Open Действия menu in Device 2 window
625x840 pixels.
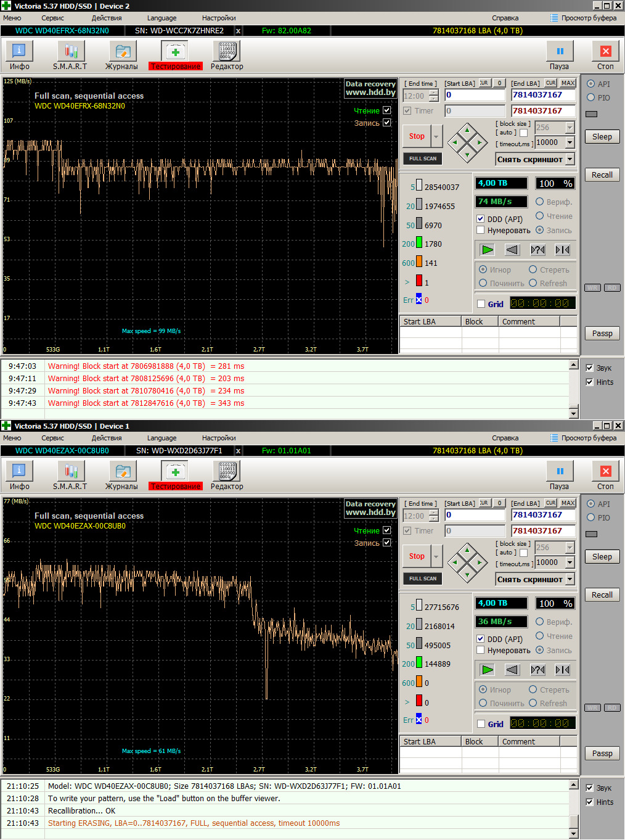pyautogui.click(x=107, y=18)
